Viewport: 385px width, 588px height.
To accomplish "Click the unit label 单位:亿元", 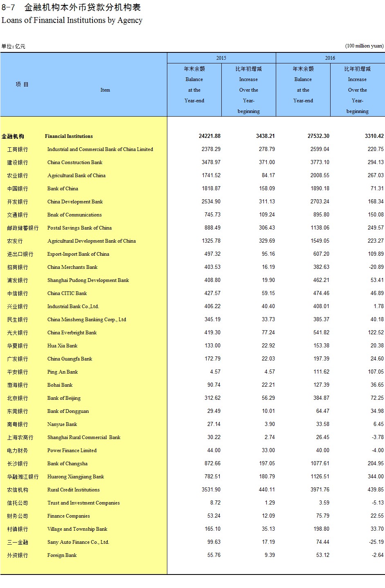I will click(x=13, y=46).
